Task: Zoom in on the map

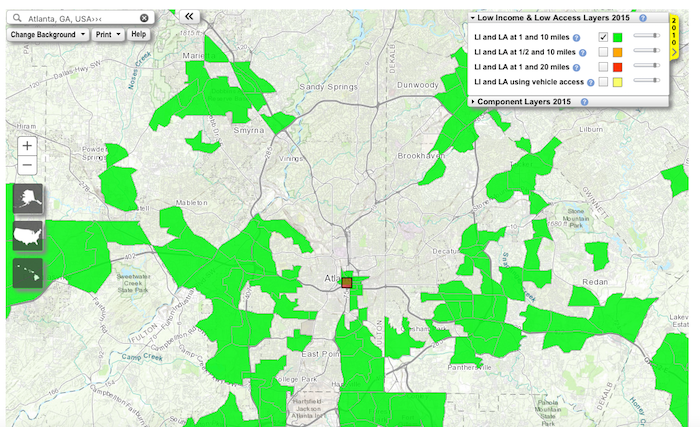Action: pos(27,146)
